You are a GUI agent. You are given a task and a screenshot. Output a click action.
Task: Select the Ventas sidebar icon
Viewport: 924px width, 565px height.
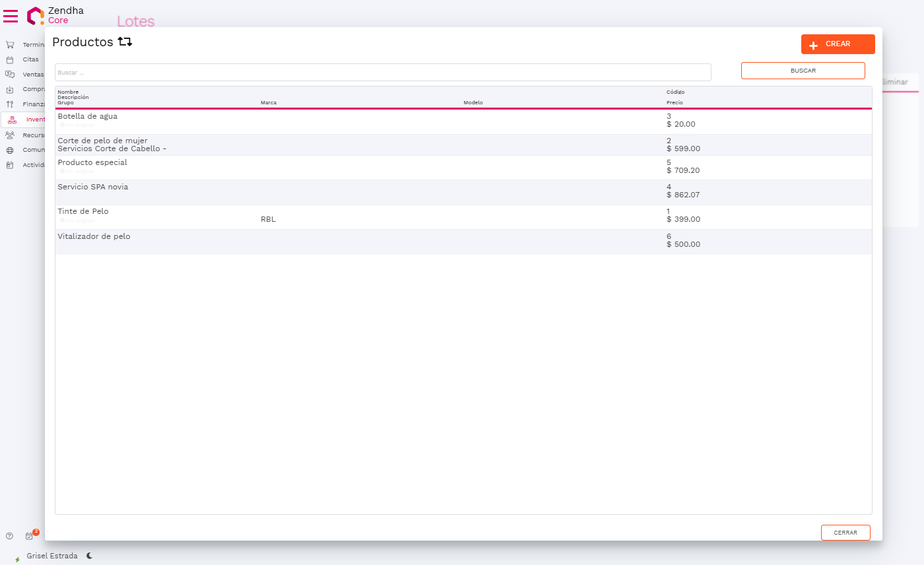click(x=10, y=75)
